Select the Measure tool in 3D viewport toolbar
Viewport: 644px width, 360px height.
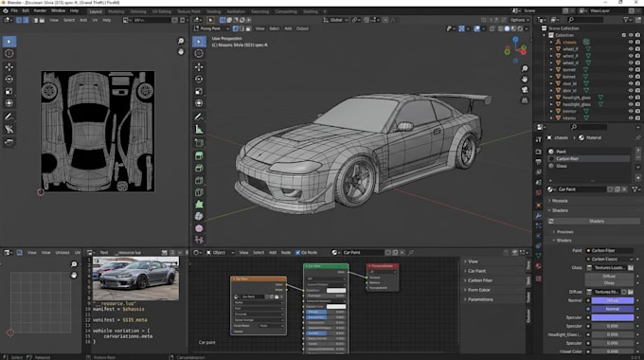pyautogui.click(x=199, y=130)
